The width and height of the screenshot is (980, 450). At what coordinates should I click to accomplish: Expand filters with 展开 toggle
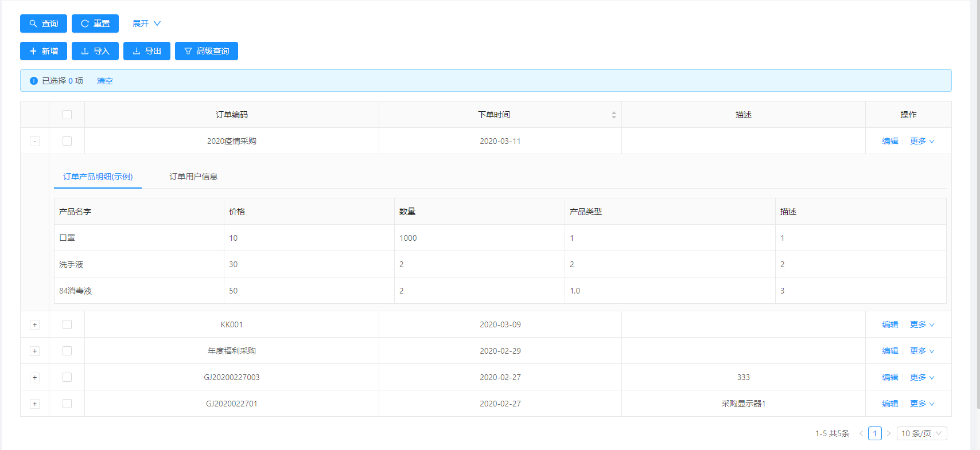click(x=146, y=24)
